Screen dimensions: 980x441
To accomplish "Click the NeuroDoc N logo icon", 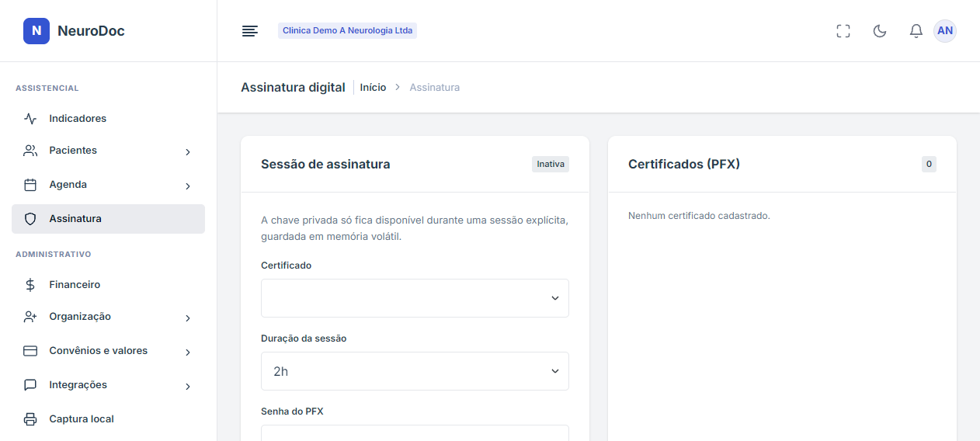I will pos(36,31).
